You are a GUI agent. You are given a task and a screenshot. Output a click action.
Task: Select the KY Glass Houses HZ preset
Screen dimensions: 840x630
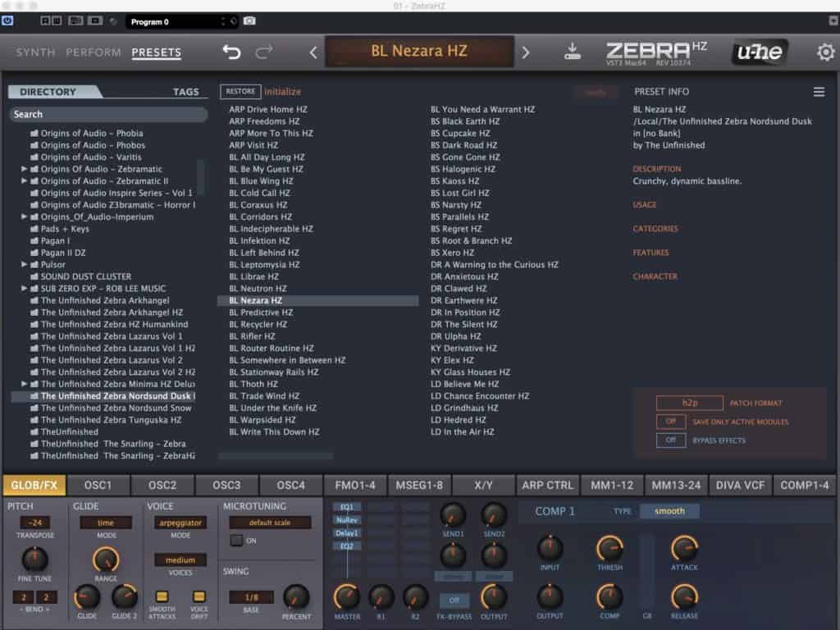(x=470, y=372)
